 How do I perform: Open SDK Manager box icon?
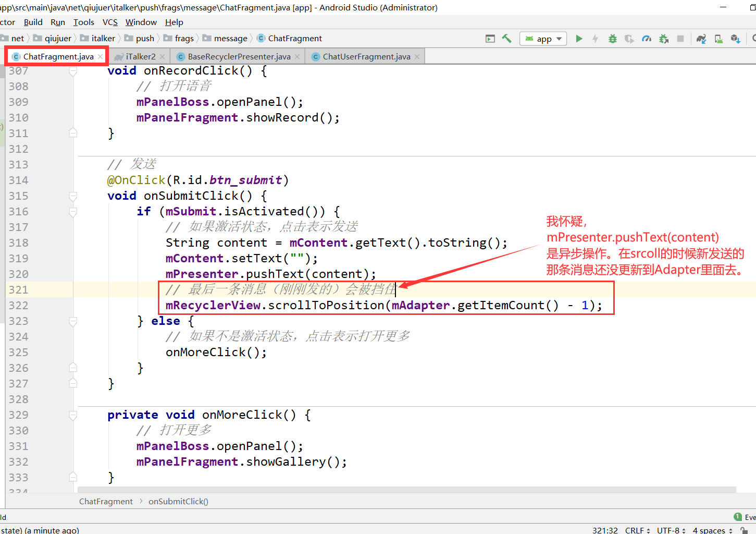click(x=736, y=39)
